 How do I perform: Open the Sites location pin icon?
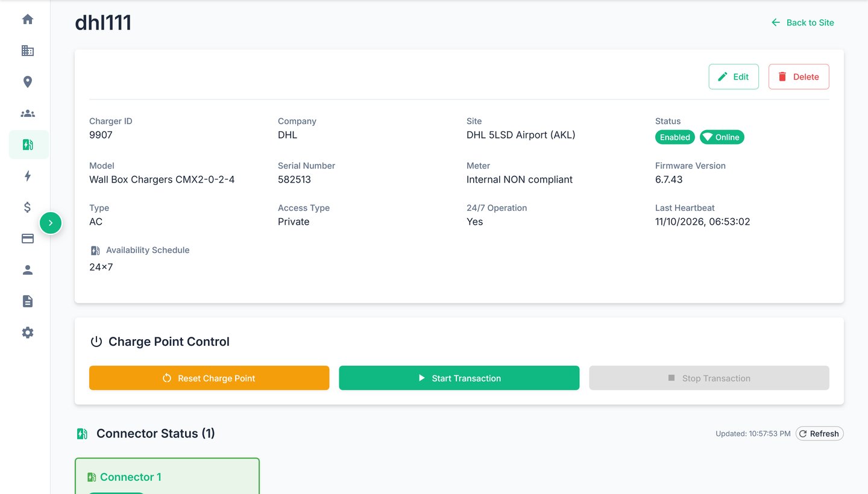[x=28, y=82]
